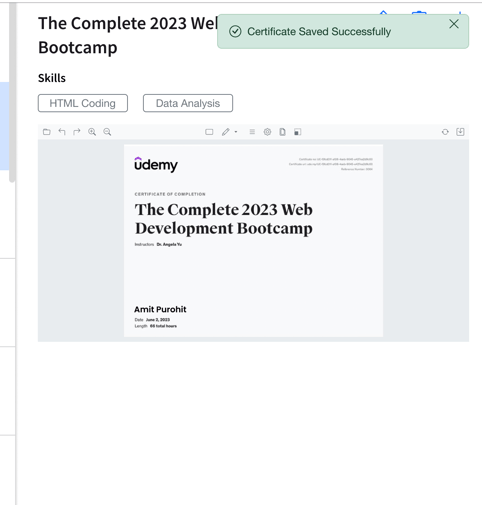The width and height of the screenshot is (482, 505).
Task: Click the Skills heading text
Action: pos(52,78)
